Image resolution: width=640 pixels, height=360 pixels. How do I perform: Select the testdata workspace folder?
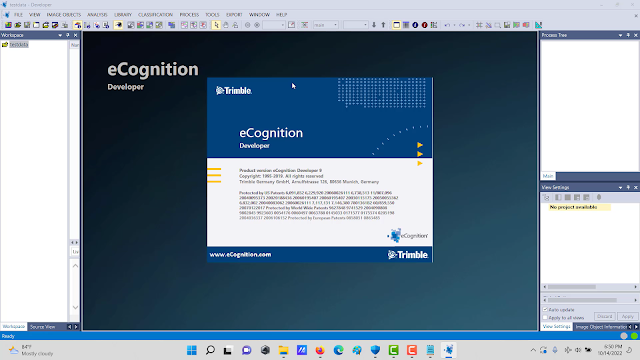[x=19, y=44]
